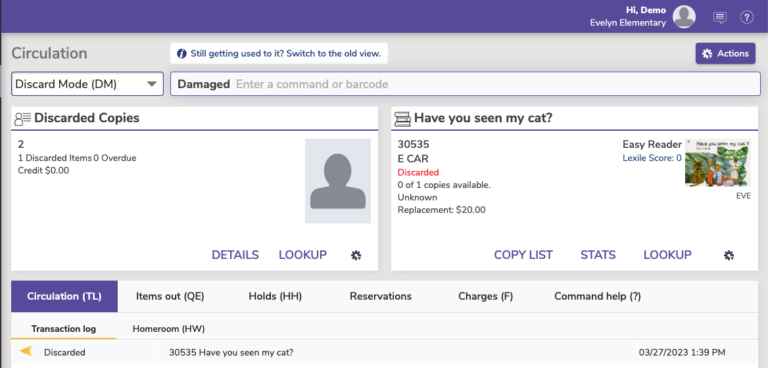Click the yellow arrow in the transaction log
Viewport: 768px width, 368px height.
(x=26, y=351)
